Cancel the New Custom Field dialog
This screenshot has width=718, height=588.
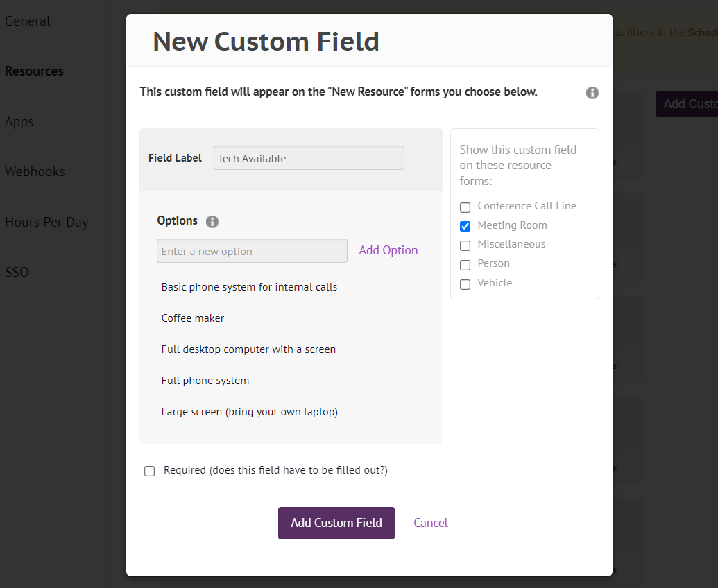tap(430, 523)
